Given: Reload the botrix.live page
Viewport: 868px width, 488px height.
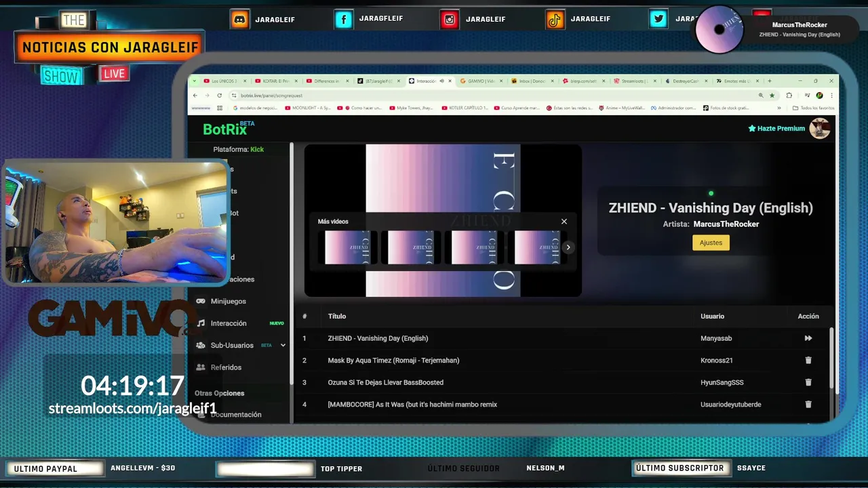Looking at the screenshot, I should (x=220, y=96).
